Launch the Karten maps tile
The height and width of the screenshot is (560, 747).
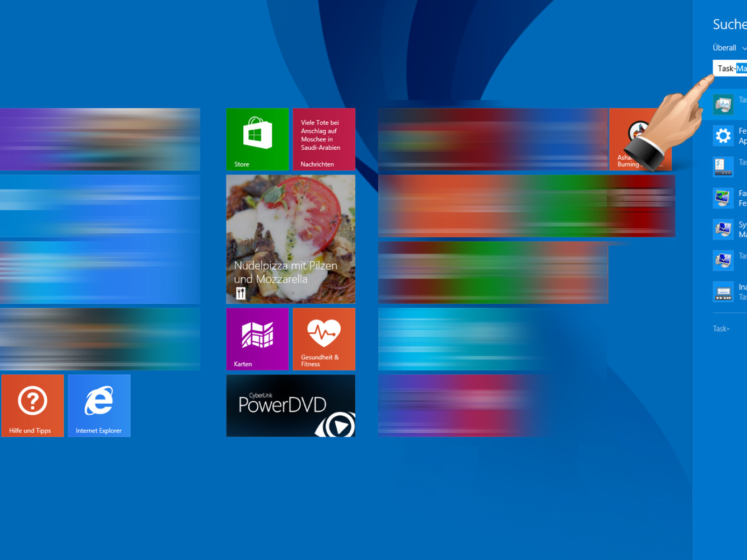pos(257,339)
